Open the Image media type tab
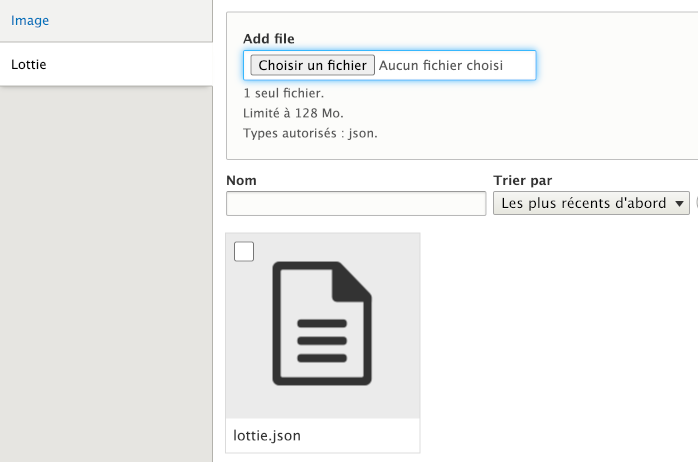Image resolution: width=698 pixels, height=462 pixels. 30,20
